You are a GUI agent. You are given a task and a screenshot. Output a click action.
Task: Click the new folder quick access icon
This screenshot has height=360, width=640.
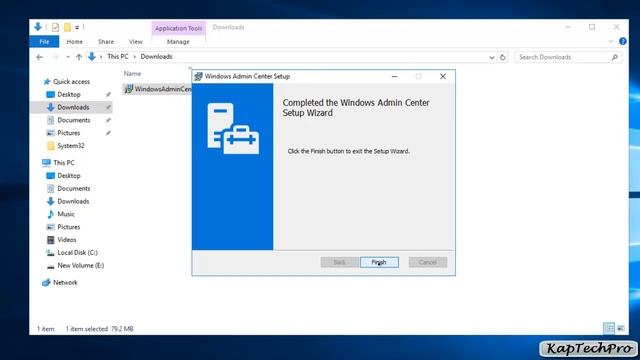click(67, 27)
